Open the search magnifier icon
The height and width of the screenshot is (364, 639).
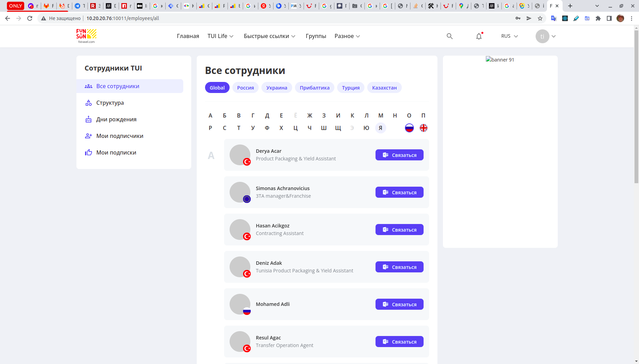450,36
